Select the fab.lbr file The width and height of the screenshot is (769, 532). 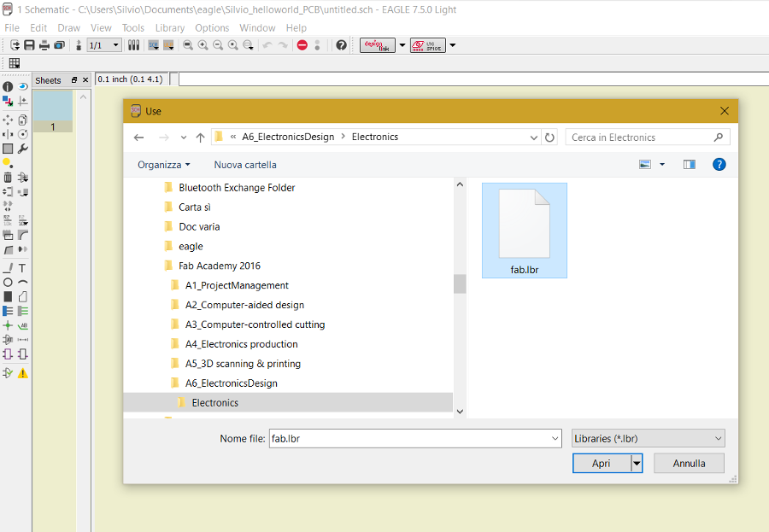coord(525,231)
